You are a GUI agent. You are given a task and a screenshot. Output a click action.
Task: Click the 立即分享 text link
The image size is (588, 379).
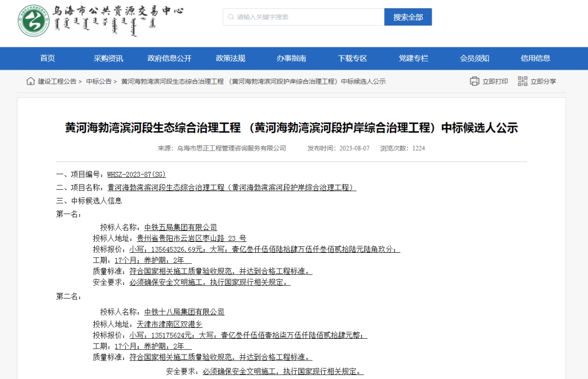point(543,82)
